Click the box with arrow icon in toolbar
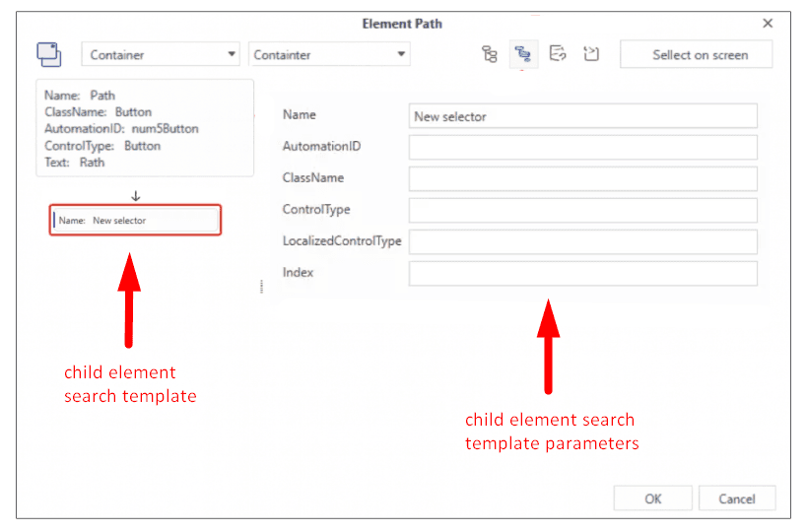 pyautogui.click(x=591, y=54)
